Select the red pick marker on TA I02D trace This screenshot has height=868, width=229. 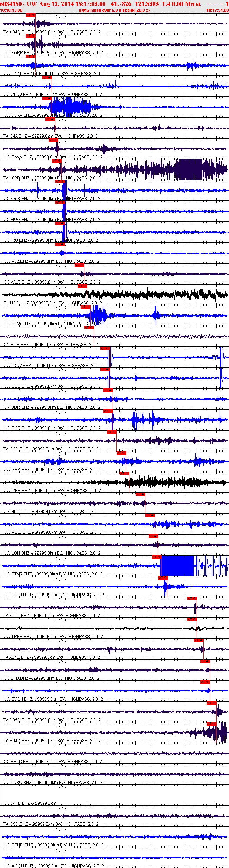(111, 432)
